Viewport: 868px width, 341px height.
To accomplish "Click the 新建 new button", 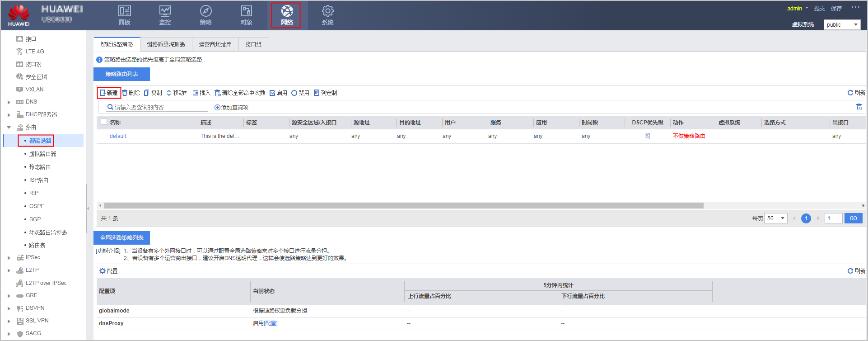I will click(x=109, y=93).
